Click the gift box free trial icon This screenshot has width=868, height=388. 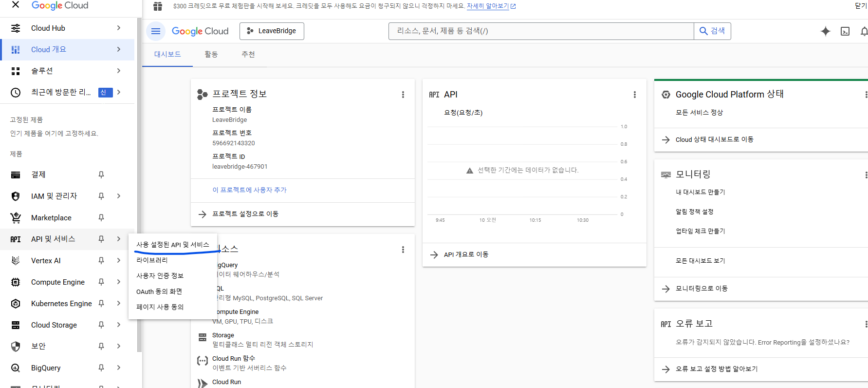point(158,6)
